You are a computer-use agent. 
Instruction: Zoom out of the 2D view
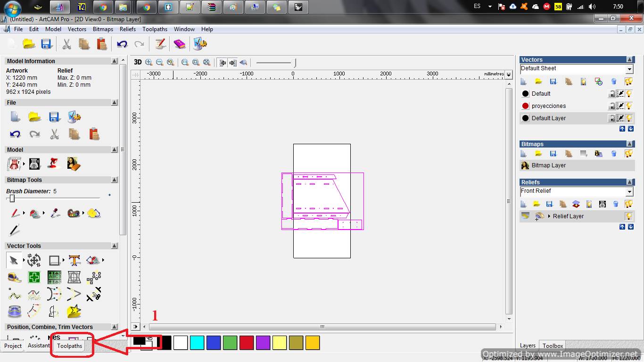(159, 62)
